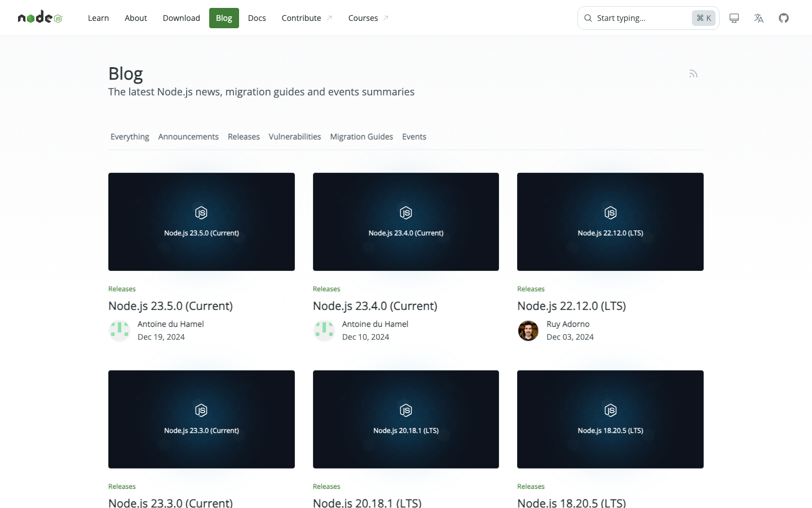Image resolution: width=812 pixels, height=508 pixels.
Task: Click the Node.js 20.18.1 (LTS) post title
Action: [367, 502]
